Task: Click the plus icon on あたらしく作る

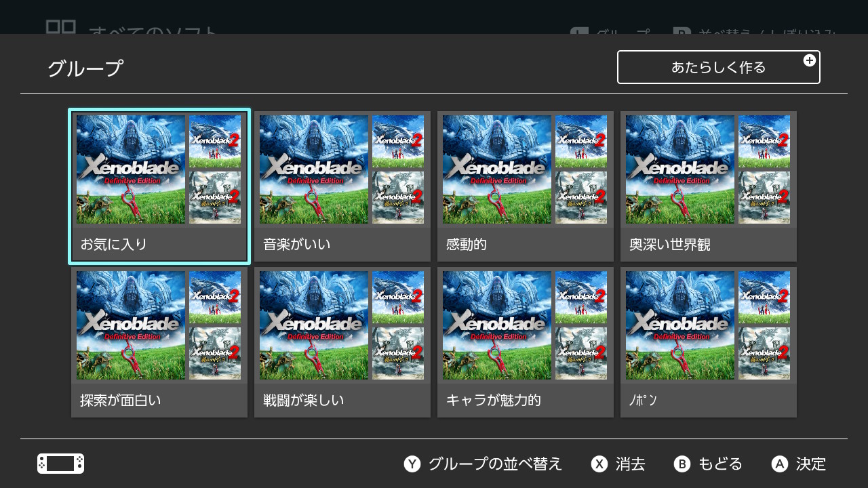Action: (809, 60)
